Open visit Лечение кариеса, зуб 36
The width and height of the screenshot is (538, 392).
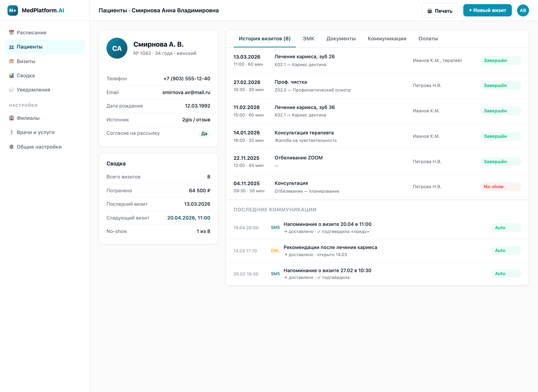coord(377,111)
